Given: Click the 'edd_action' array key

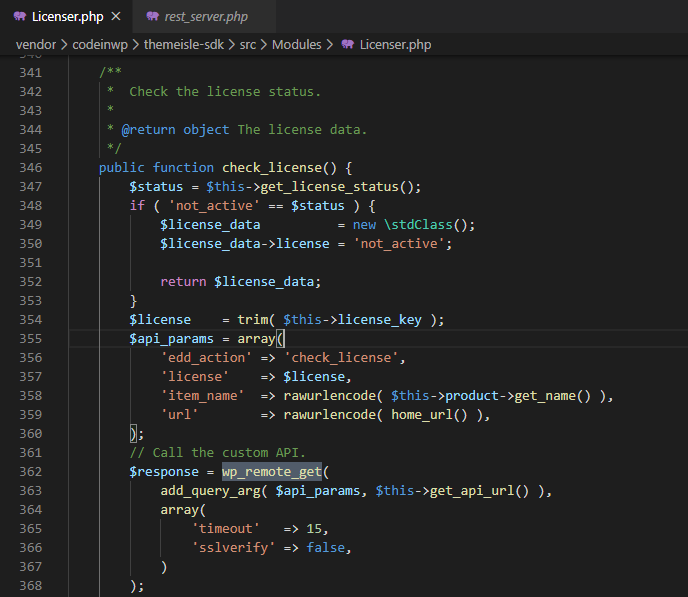Looking at the screenshot, I should click(x=206, y=357).
